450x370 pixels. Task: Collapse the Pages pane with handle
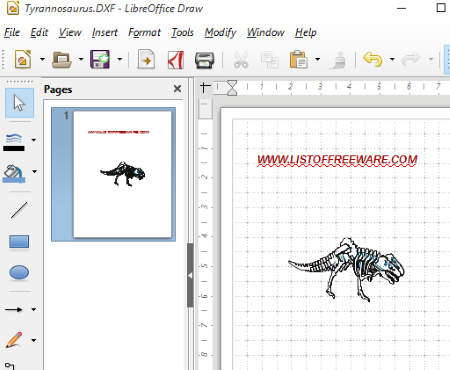pos(190,276)
